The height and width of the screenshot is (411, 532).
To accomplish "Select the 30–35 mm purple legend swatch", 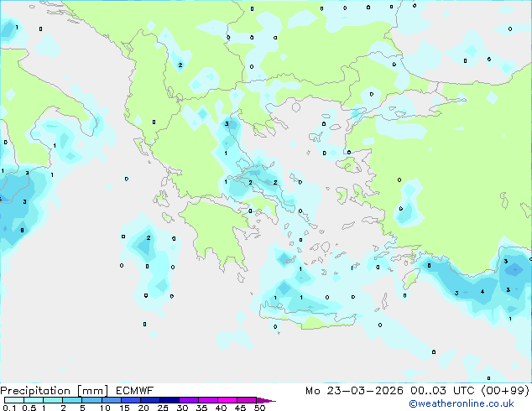I will point(189,400).
